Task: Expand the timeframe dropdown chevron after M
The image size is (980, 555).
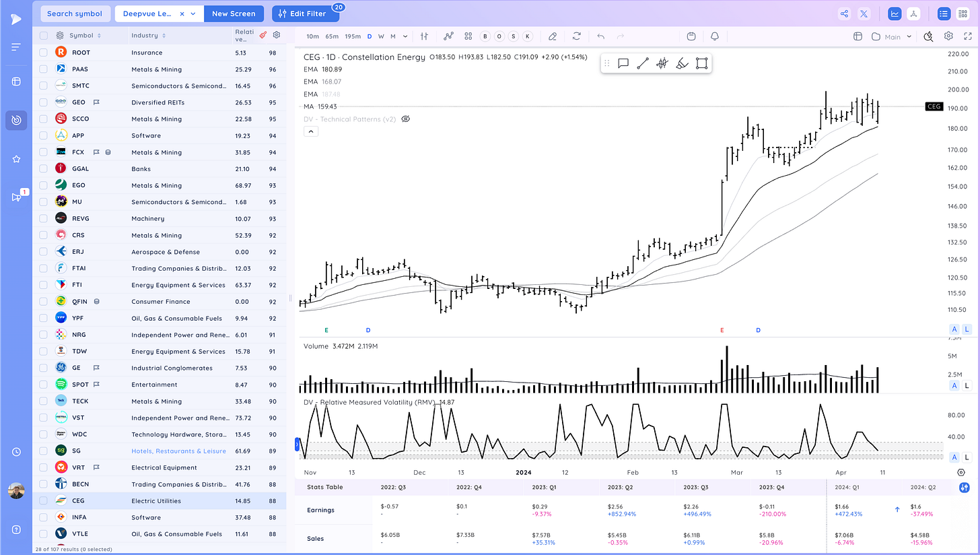Action: 405,36
